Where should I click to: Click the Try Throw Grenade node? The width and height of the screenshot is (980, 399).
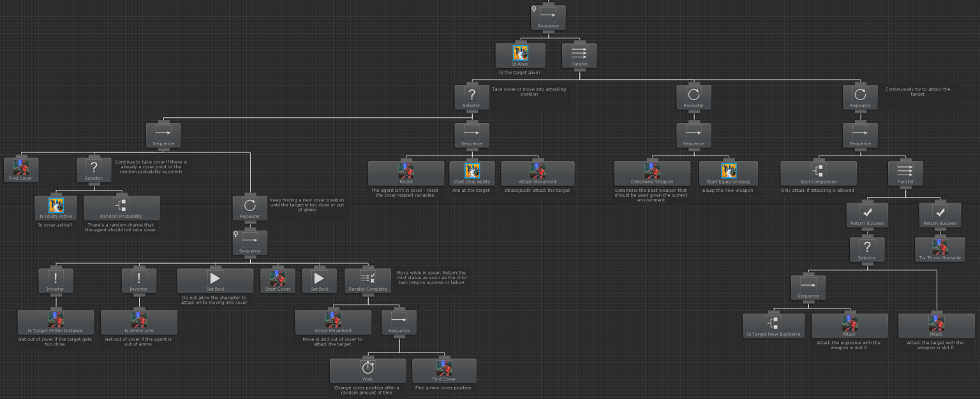coord(940,250)
